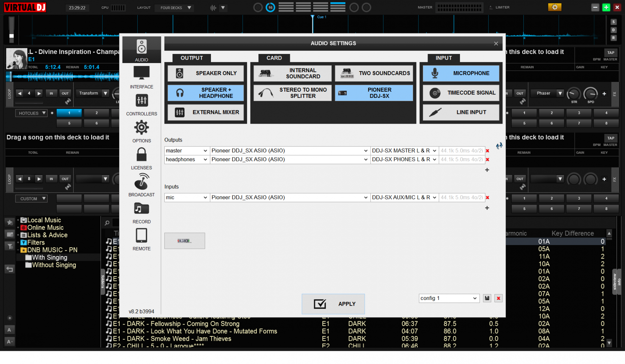
Task: Open the Phaser effect dropdown
Action: coord(547,93)
